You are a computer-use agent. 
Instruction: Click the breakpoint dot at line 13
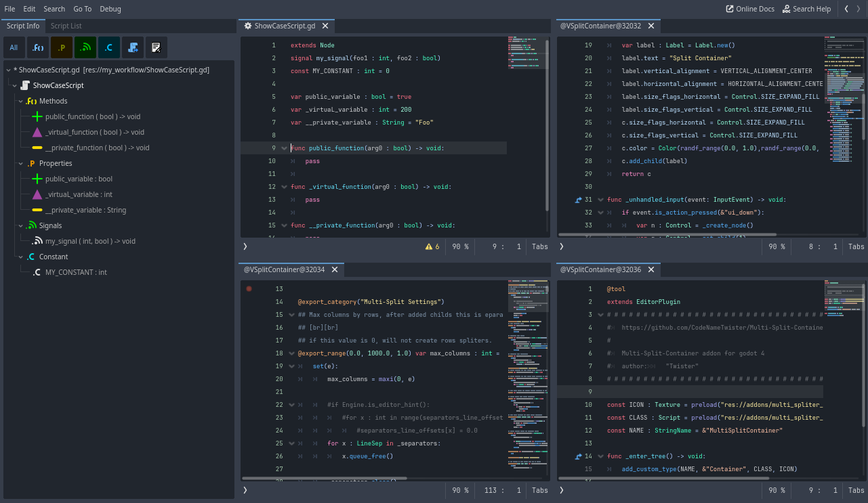[x=249, y=288]
